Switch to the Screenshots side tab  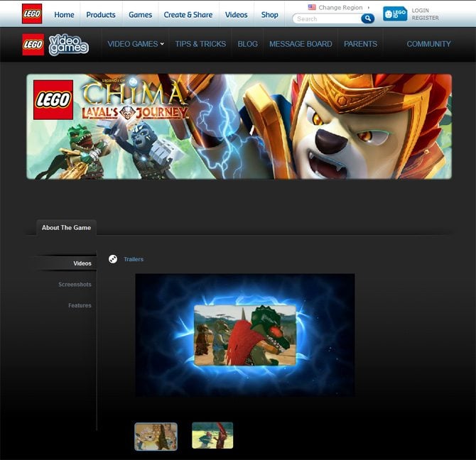click(x=75, y=285)
